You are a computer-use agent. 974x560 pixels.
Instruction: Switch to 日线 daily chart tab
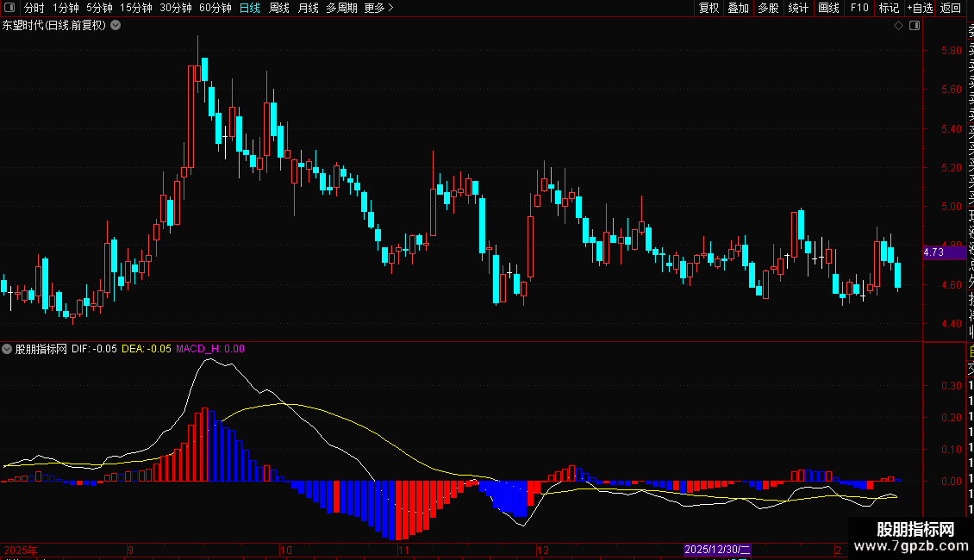pyautogui.click(x=250, y=8)
